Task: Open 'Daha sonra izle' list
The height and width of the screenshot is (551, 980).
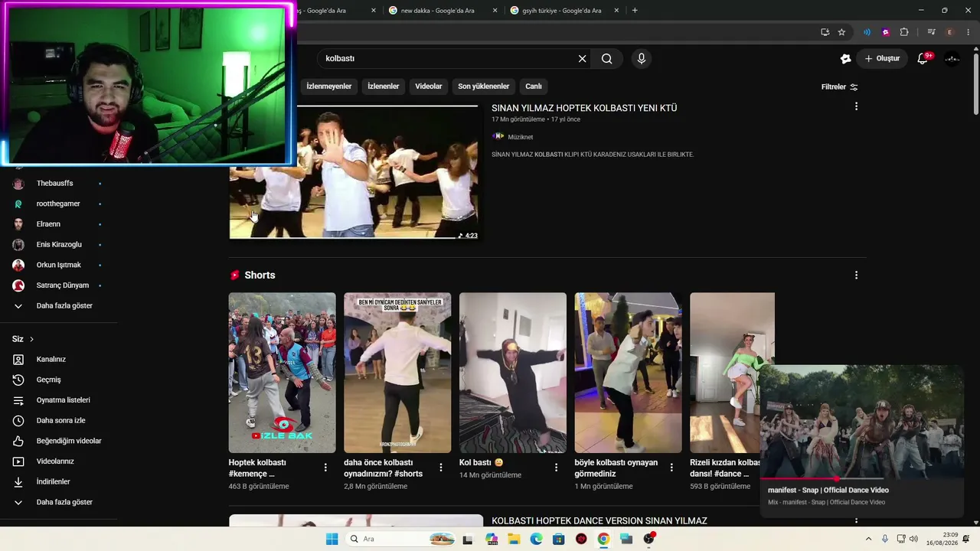Action: click(x=59, y=421)
